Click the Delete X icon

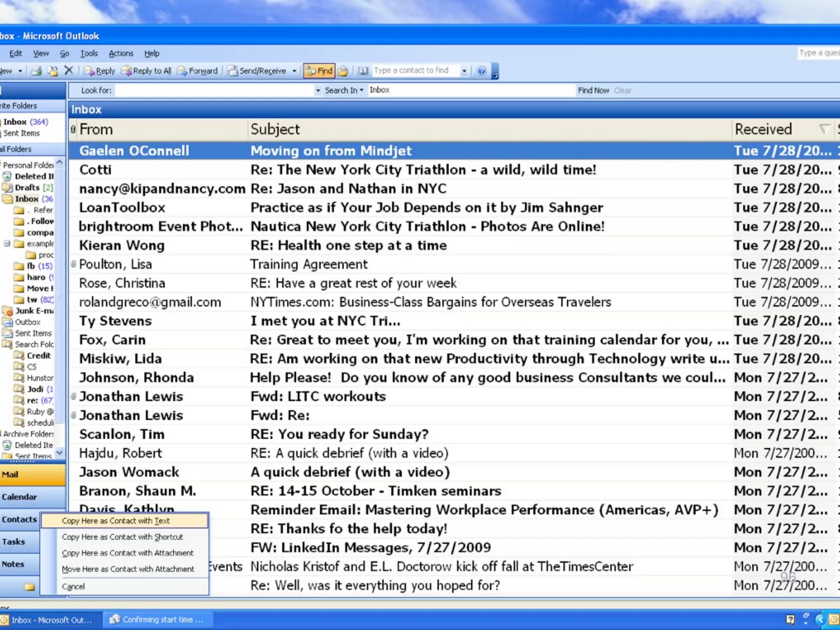(68, 71)
